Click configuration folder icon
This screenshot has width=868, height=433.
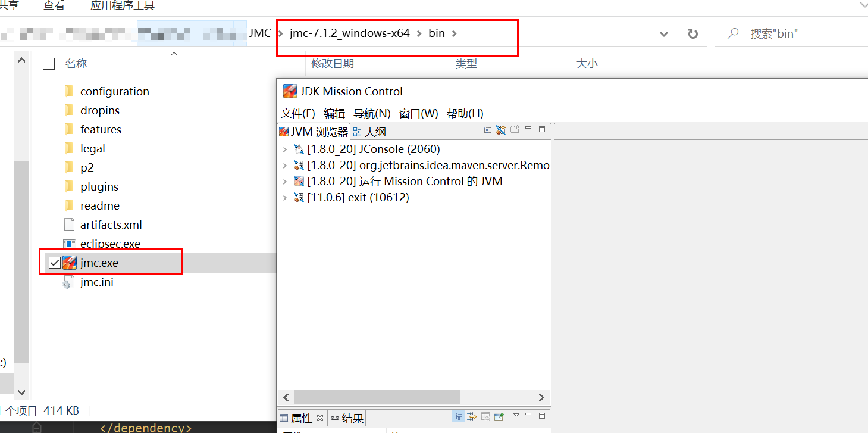[69, 91]
